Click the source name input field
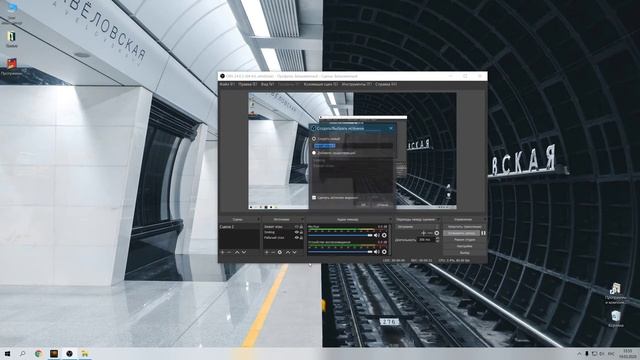Screen dimensions: 640x360 [353, 145]
